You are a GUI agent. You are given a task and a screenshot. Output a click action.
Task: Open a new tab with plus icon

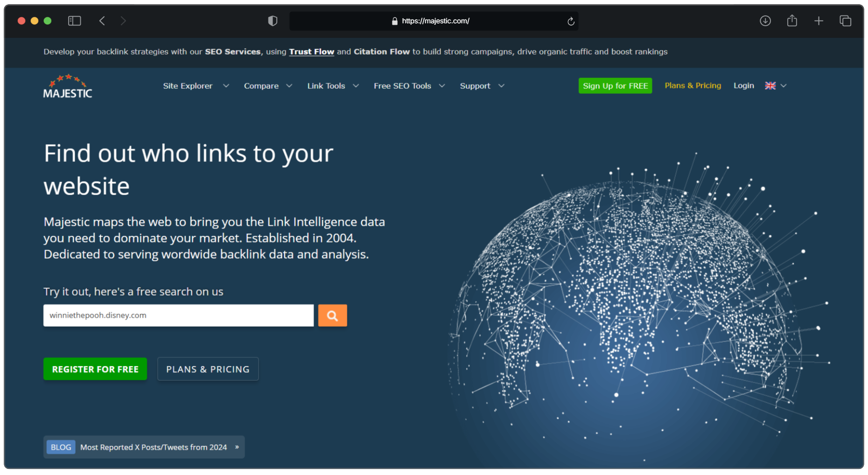819,21
